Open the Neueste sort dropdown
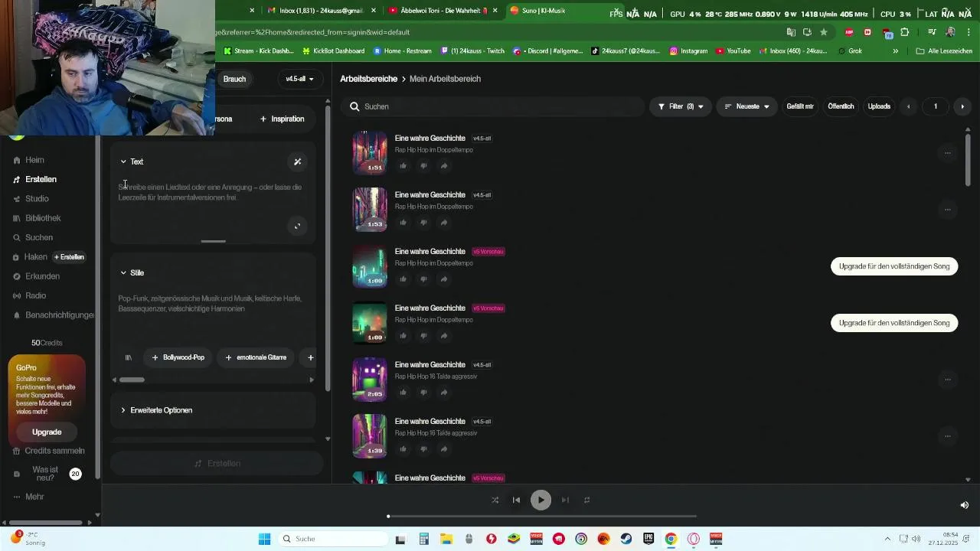Image resolution: width=980 pixels, height=551 pixels. pos(746,106)
